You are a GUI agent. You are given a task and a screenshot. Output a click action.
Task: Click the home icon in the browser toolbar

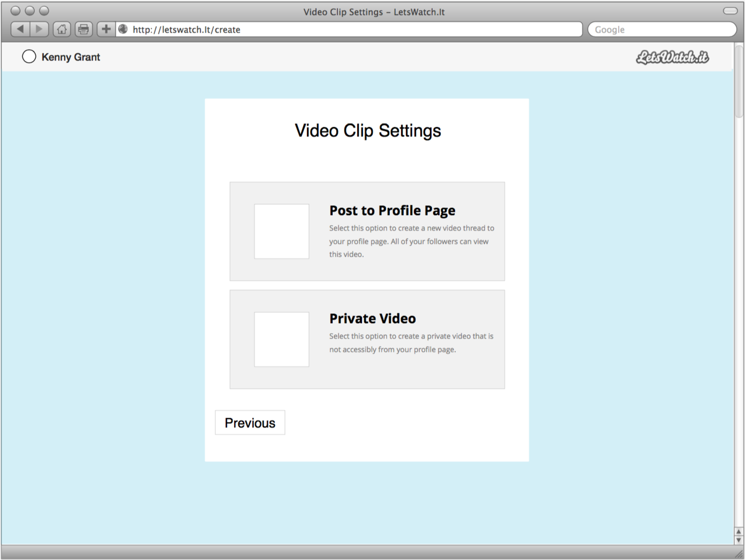click(61, 29)
